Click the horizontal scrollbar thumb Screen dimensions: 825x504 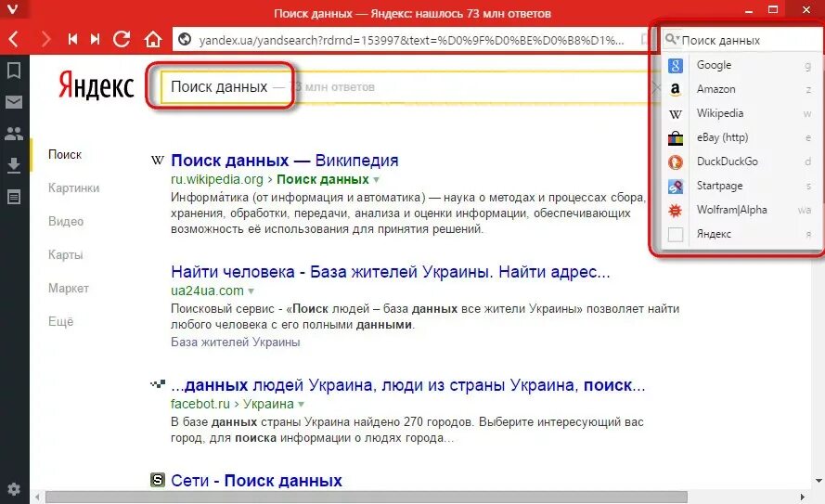point(367,498)
